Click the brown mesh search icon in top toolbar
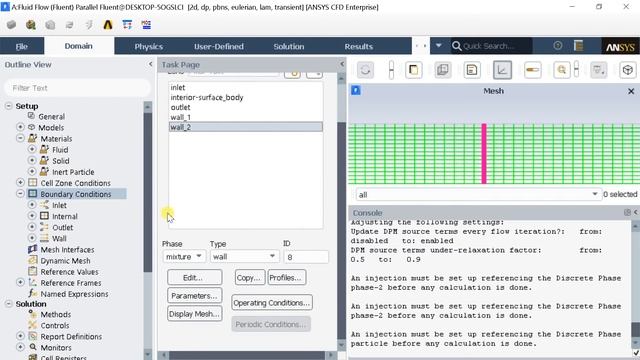Image resolution: width=640 pixels, height=360 pixels. tap(31, 25)
